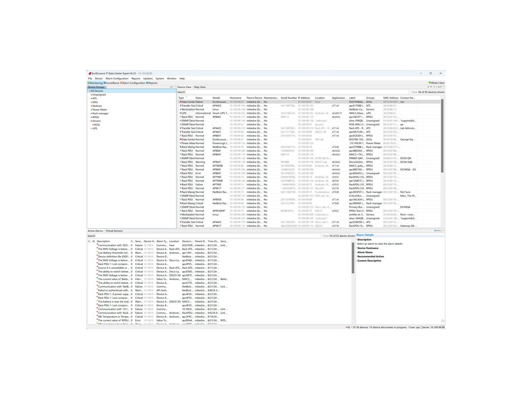Open the Reports perspective in toolbar
The image size is (532, 399).
tap(153, 83)
